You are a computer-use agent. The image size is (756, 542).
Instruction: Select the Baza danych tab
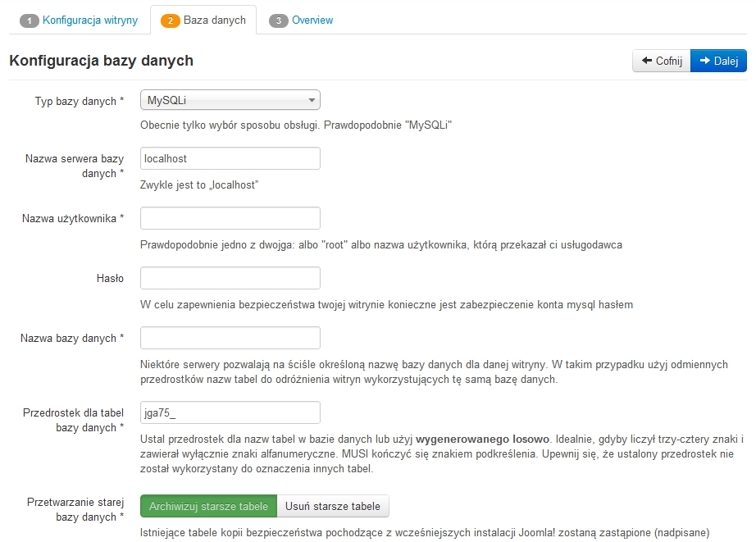[x=214, y=20]
